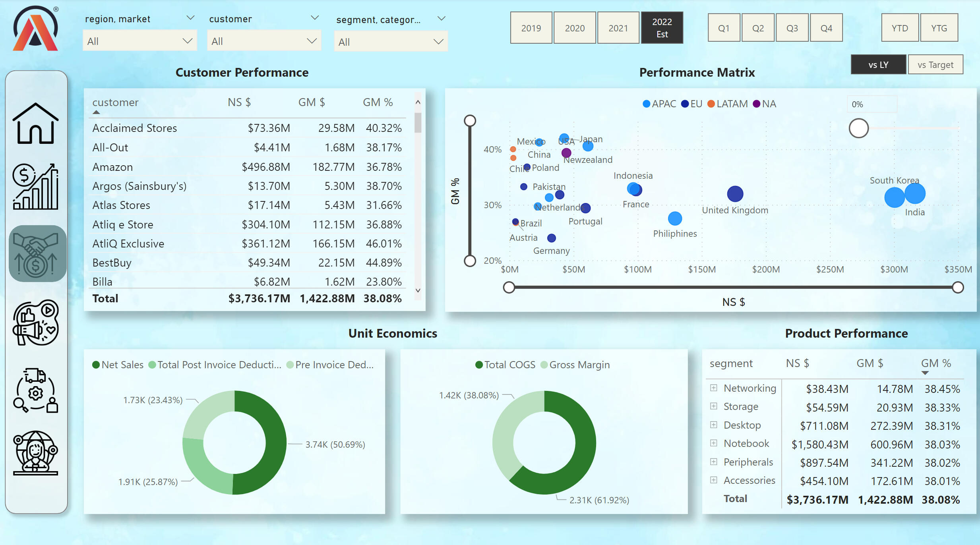Click the 2019 year button
980x545 pixels.
531,28
